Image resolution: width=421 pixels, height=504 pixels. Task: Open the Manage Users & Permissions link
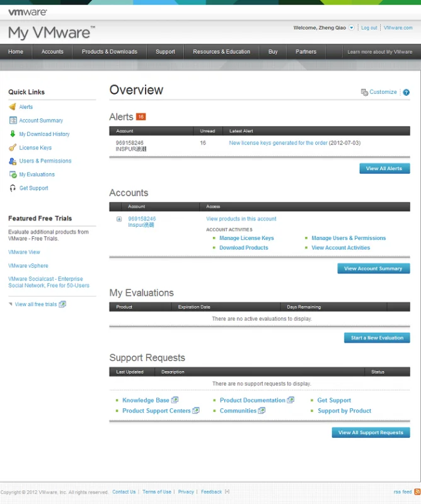click(349, 238)
